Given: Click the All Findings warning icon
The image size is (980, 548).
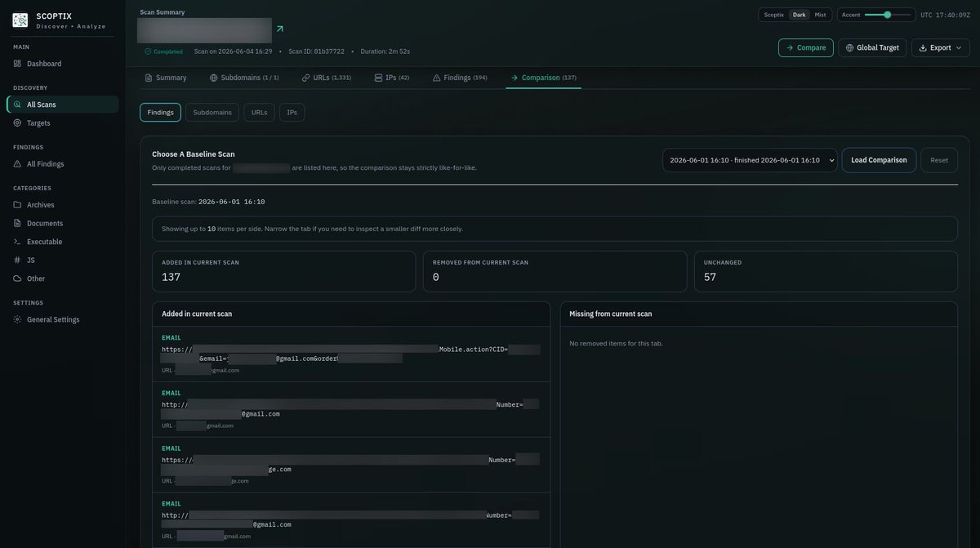Looking at the screenshot, I should 18,164.
